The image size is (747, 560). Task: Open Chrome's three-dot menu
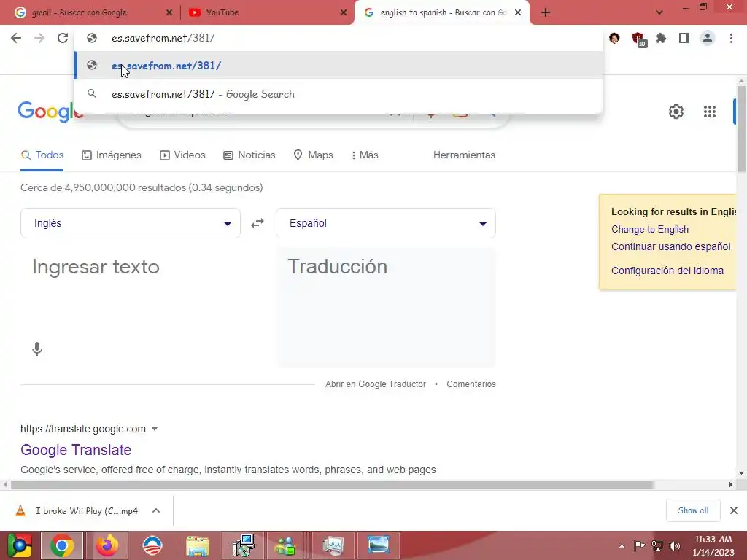click(731, 38)
